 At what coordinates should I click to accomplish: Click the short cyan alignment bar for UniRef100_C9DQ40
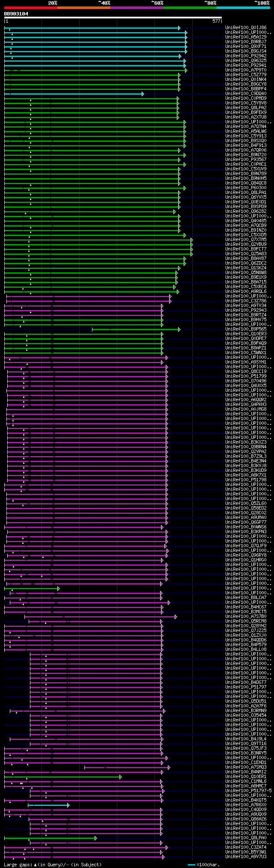click(74, 94)
